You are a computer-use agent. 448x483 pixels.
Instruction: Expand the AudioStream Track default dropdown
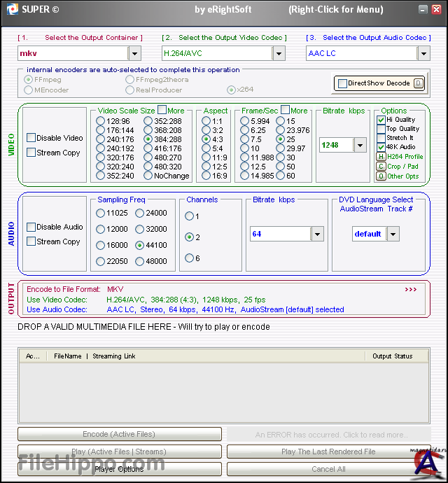click(393, 234)
